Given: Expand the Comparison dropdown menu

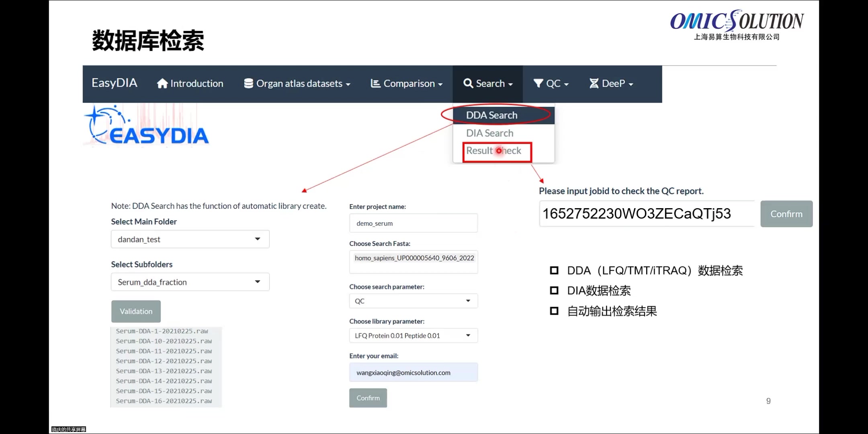Looking at the screenshot, I should pyautogui.click(x=406, y=84).
